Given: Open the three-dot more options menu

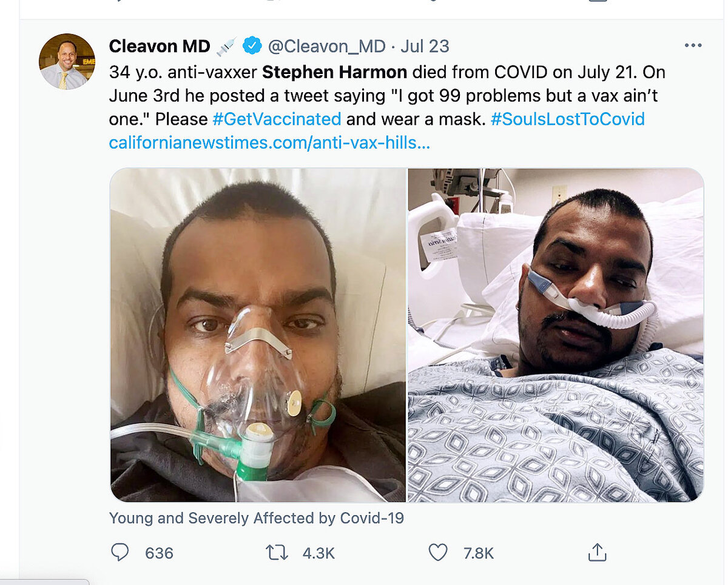Looking at the screenshot, I should [692, 45].
